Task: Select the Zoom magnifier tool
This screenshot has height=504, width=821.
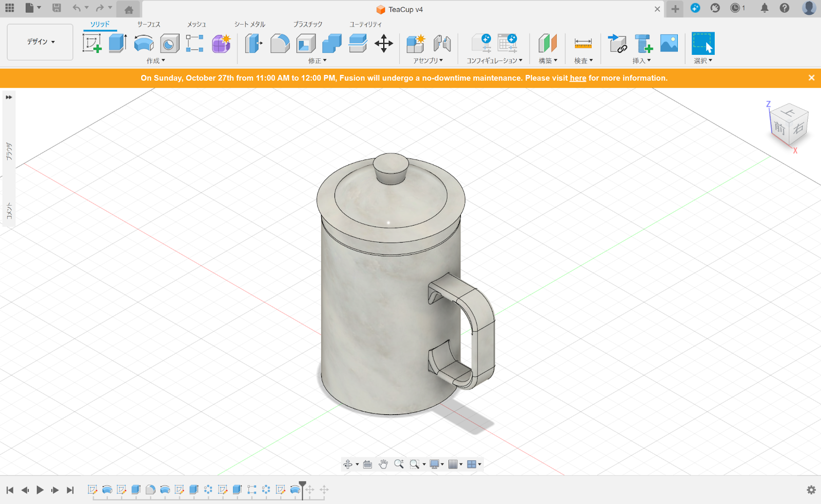Action: (399, 464)
